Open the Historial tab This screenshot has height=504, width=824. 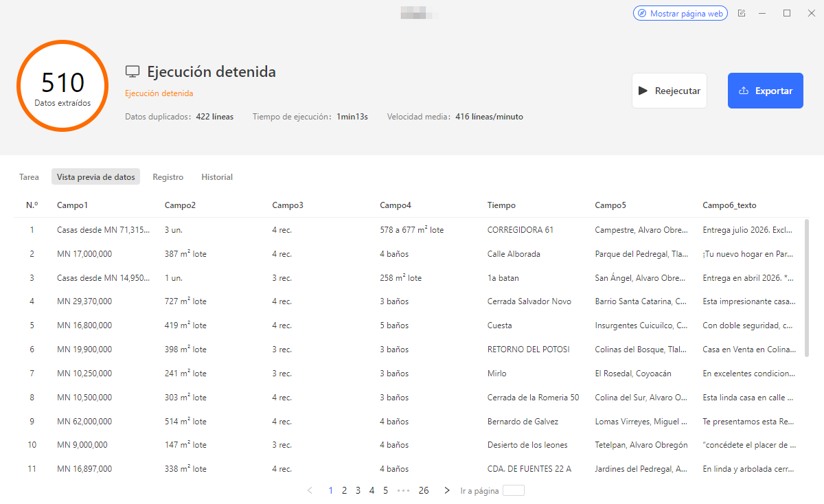(x=217, y=176)
